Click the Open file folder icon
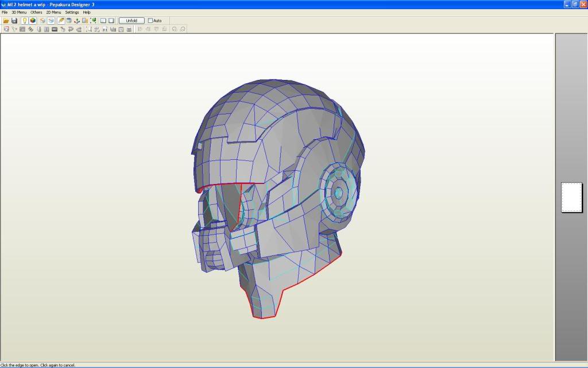 (6, 21)
